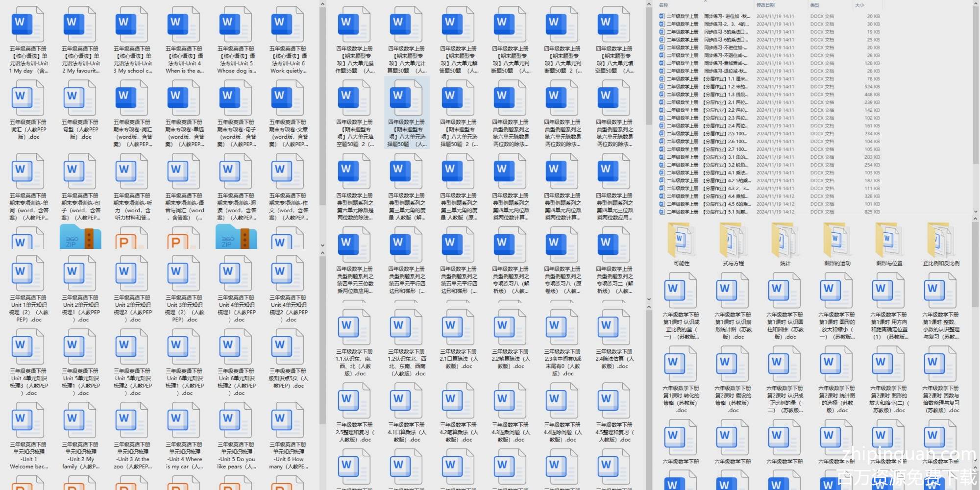Sort list by 名称 column header
This screenshot has height=490, width=980.
tap(664, 5)
